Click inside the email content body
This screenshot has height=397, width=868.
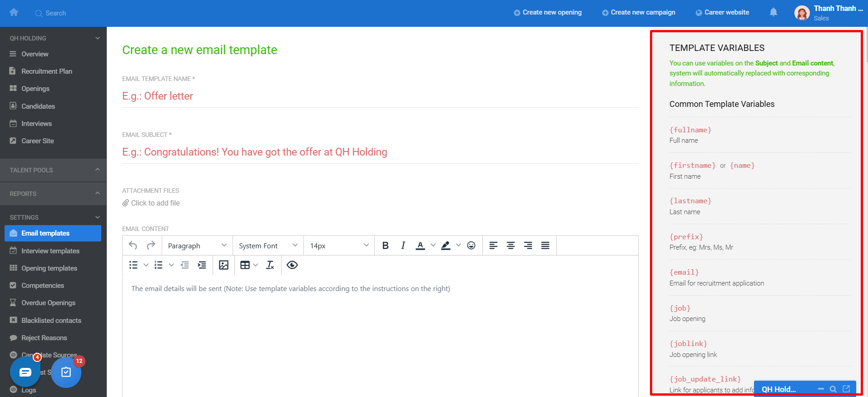click(x=380, y=336)
